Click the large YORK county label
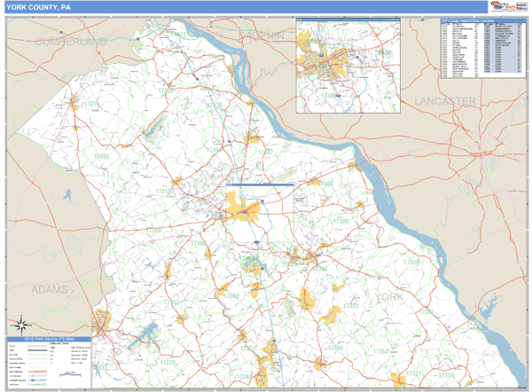Screen dimensions: 532x392 click(389, 297)
